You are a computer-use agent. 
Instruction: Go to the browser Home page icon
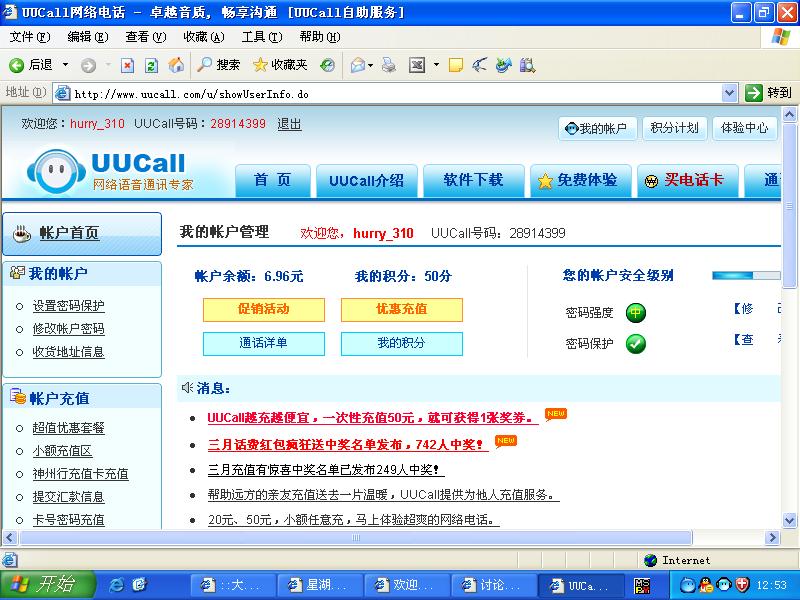pyautogui.click(x=176, y=65)
